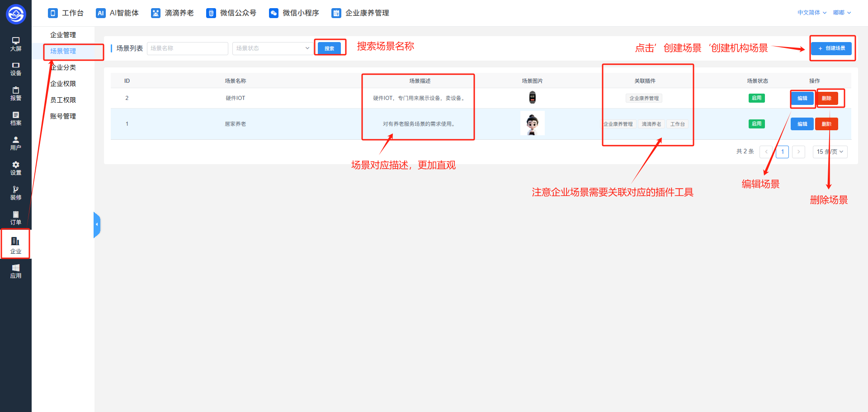This screenshot has width=868, height=412.
Task: Select the 用户 user sidebar icon
Action: tap(16, 143)
